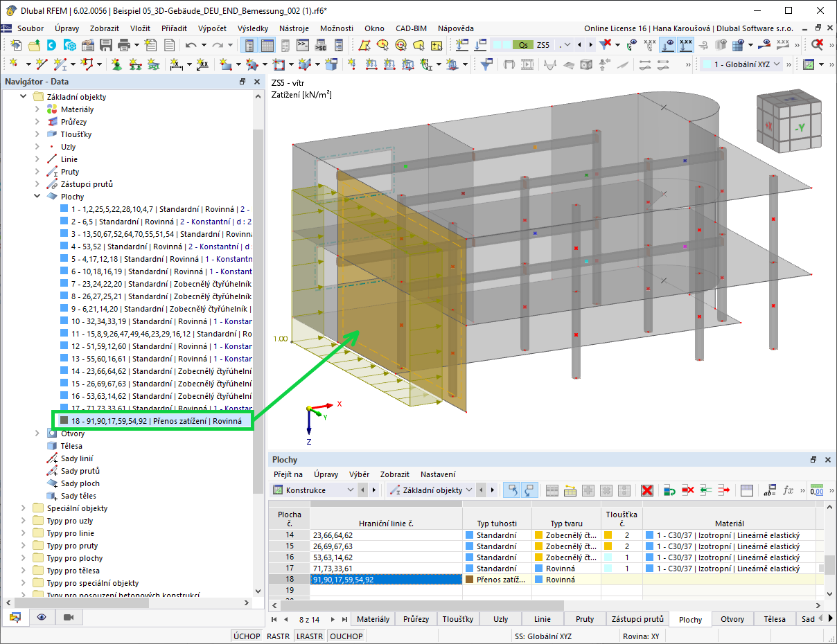Toggle LRASTR in status bar
837x644 pixels.
tap(310, 636)
